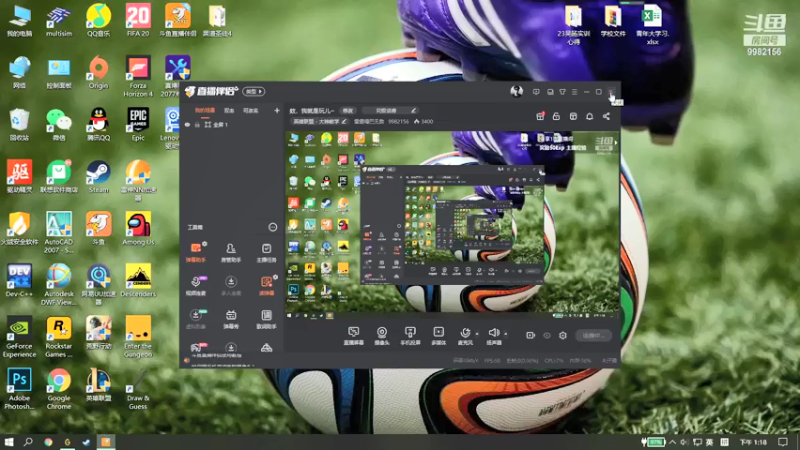Click the taskbar clock
The width and height of the screenshot is (800, 450).
coord(753,442)
